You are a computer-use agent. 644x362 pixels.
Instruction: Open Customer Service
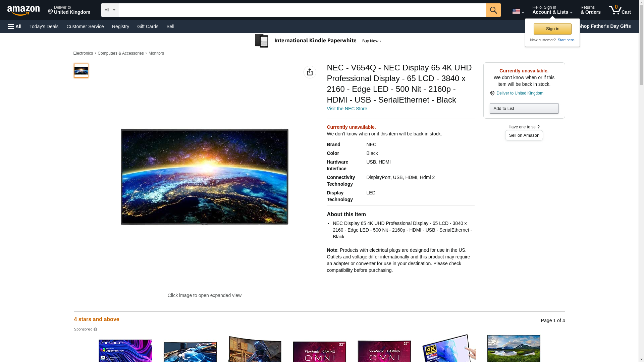(x=85, y=26)
